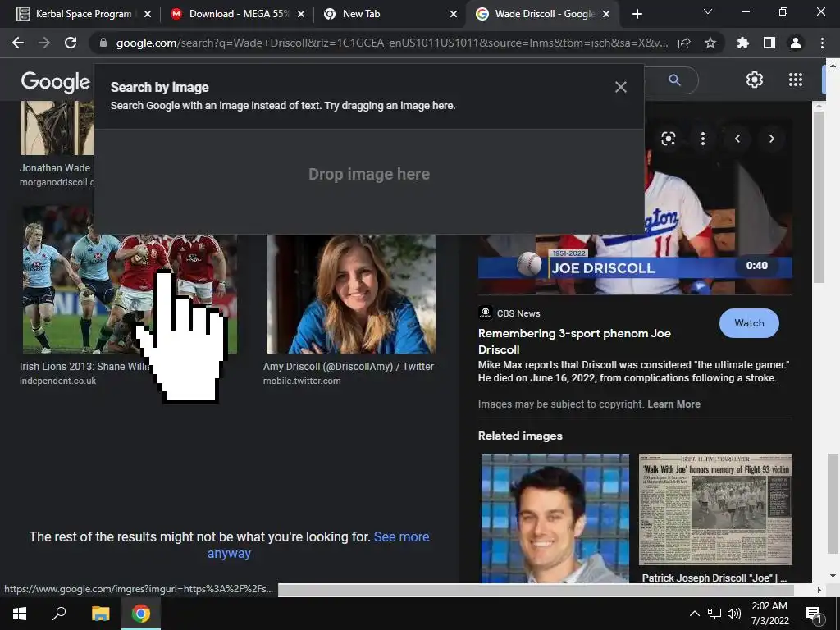
Task: Click the padlock site info icon
Action: click(x=103, y=43)
